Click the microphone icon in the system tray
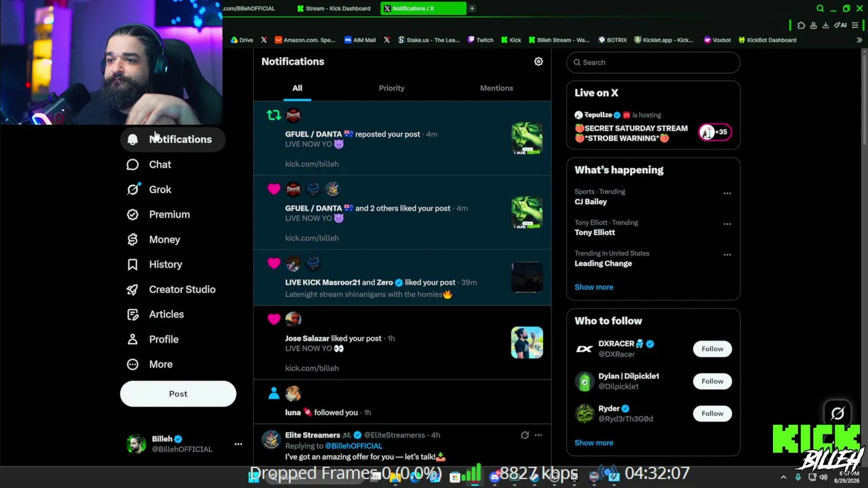Viewport: 868px width, 488px height. 798,477
